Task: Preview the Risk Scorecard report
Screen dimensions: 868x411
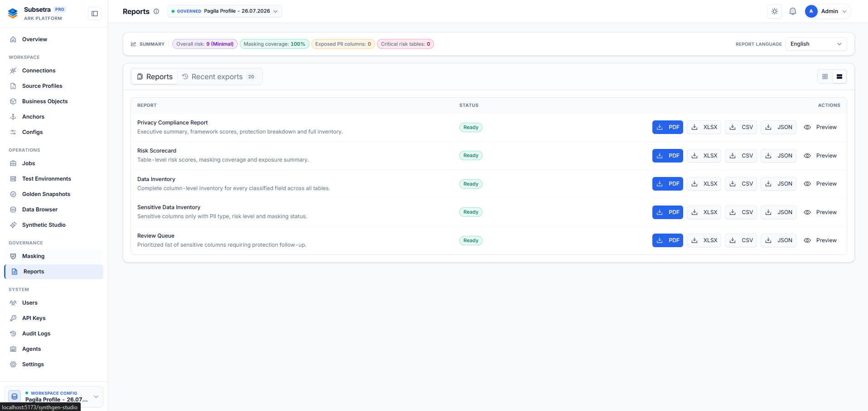Action: (820, 156)
